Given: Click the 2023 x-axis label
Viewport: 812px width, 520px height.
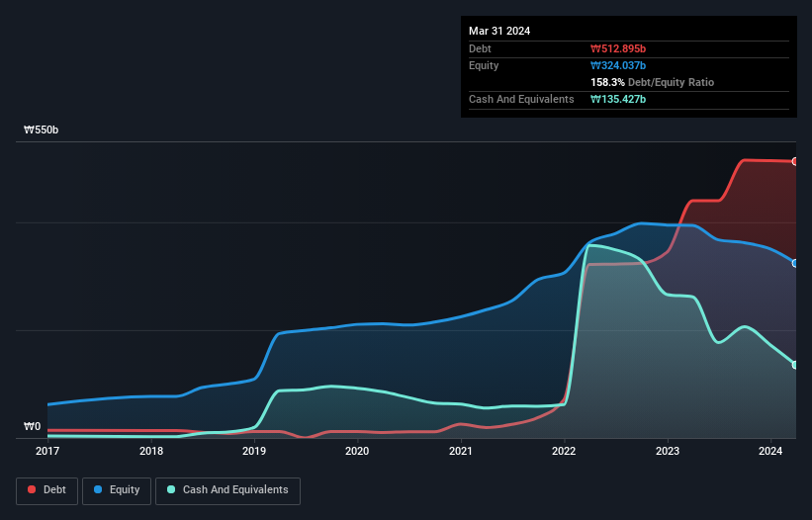Looking at the screenshot, I should point(668,451).
